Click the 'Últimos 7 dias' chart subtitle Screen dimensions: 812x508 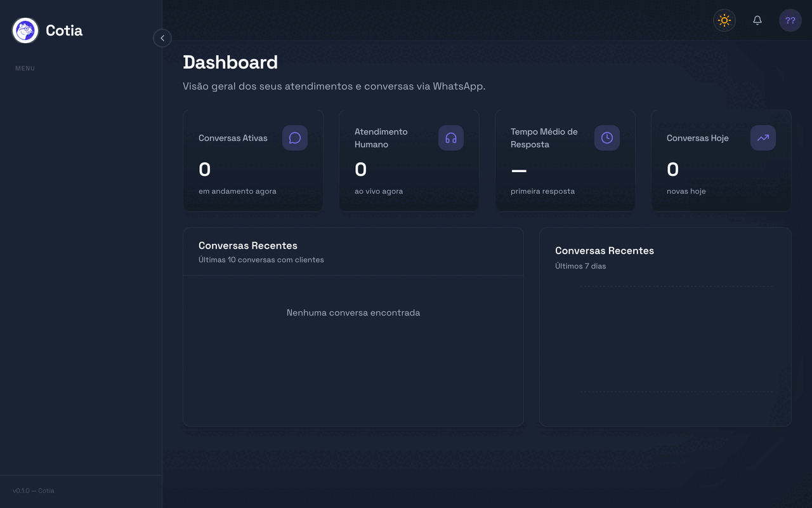click(580, 266)
